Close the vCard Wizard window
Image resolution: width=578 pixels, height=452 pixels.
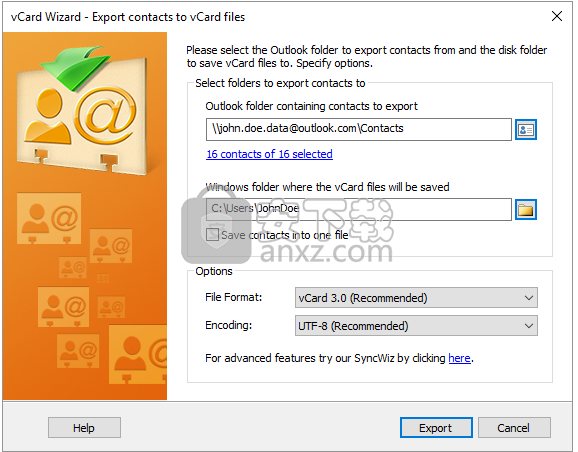pyautogui.click(x=557, y=16)
